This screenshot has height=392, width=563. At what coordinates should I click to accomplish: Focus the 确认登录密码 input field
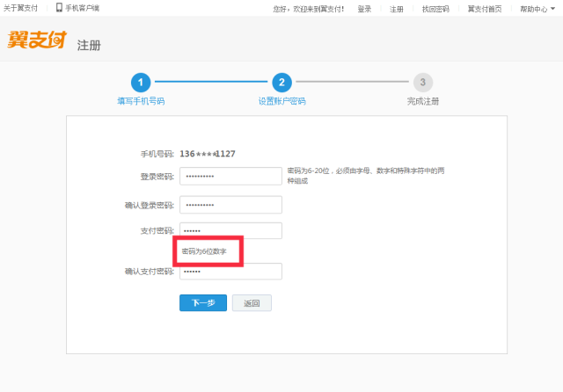tap(230, 205)
